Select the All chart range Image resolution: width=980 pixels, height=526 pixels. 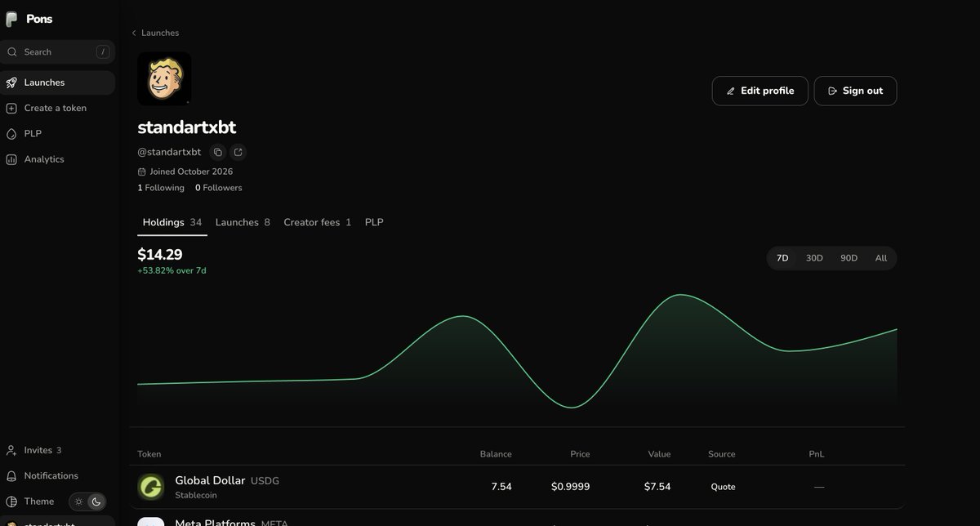point(880,258)
